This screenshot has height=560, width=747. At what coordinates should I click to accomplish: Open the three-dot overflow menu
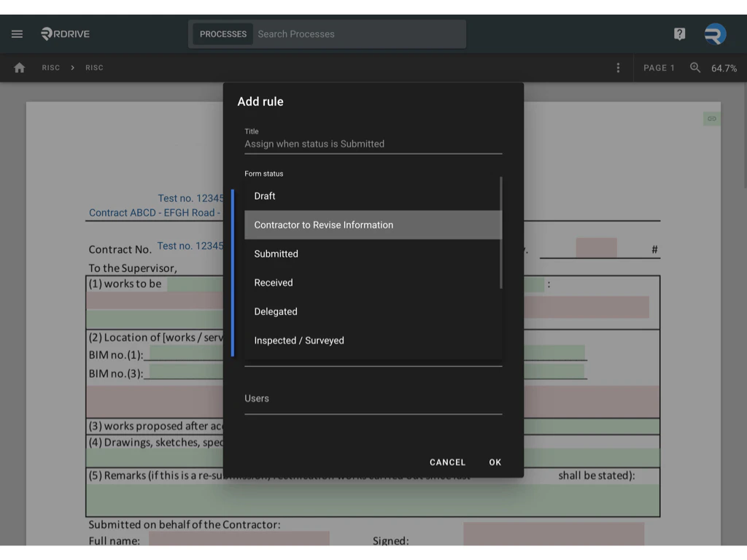tap(618, 67)
